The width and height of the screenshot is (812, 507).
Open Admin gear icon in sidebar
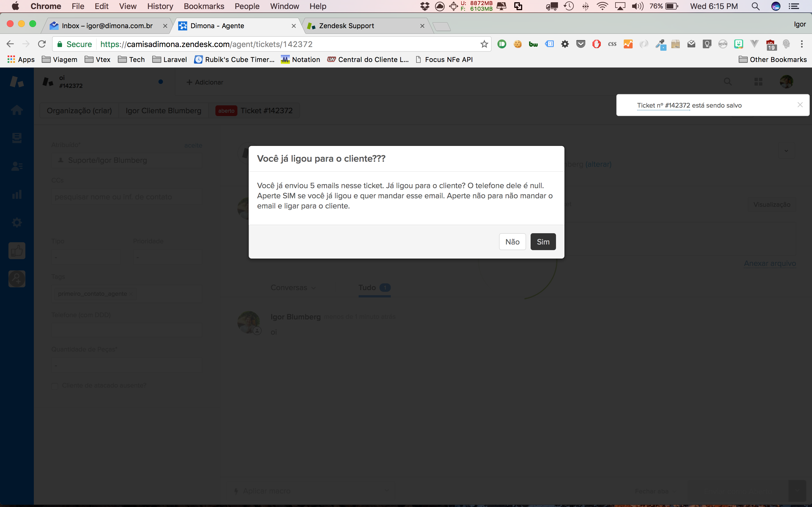pyautogui.click(x=17, y=222)
